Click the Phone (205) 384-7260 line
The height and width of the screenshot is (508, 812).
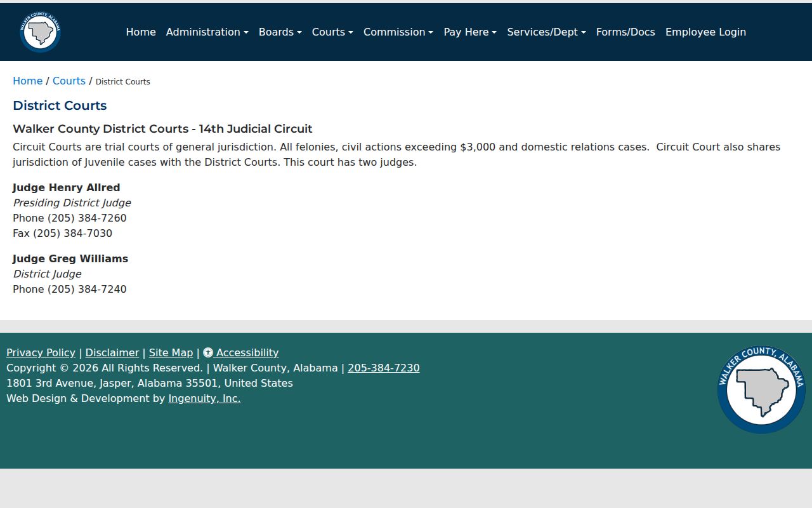pyautogui.click(x=70, y=218)
